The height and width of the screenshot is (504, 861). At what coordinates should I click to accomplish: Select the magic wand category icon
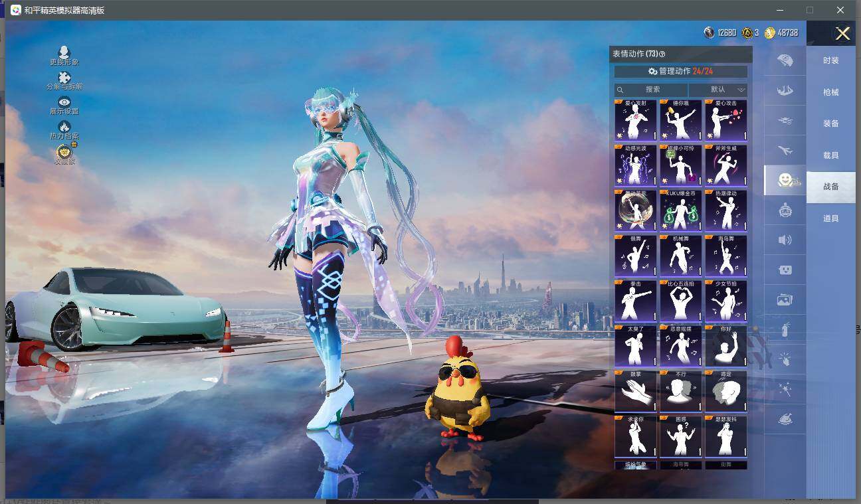click(x=785, y=389)
